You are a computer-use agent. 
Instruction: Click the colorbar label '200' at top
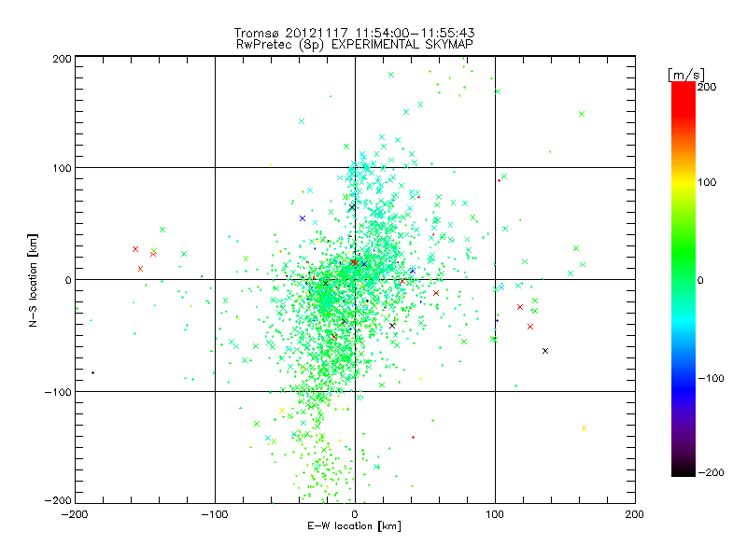pos(707,87)
